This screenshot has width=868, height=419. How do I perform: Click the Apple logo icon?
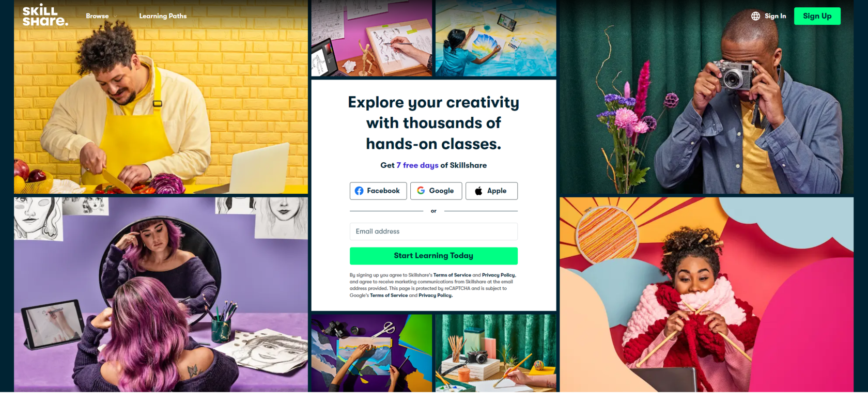coord(478,191)
